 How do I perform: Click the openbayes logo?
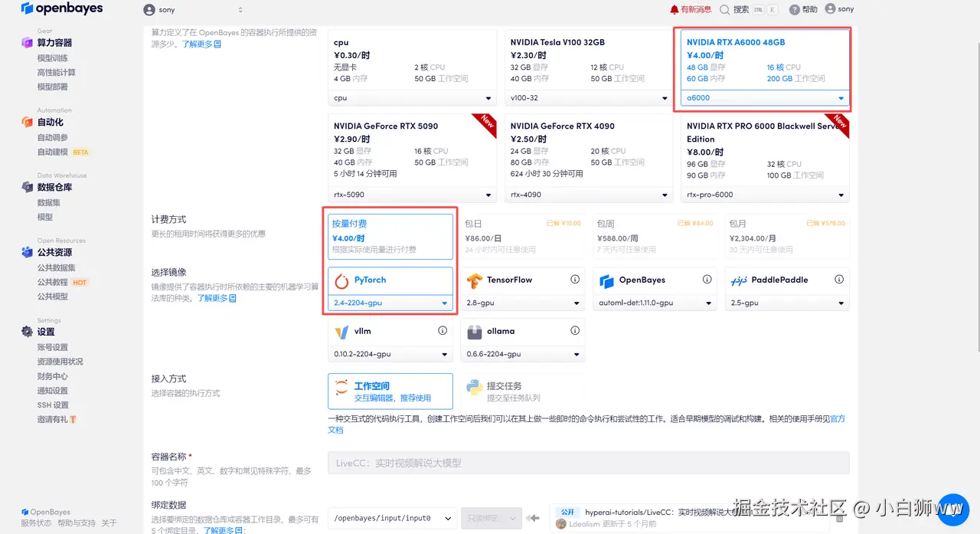click(62, 9)
